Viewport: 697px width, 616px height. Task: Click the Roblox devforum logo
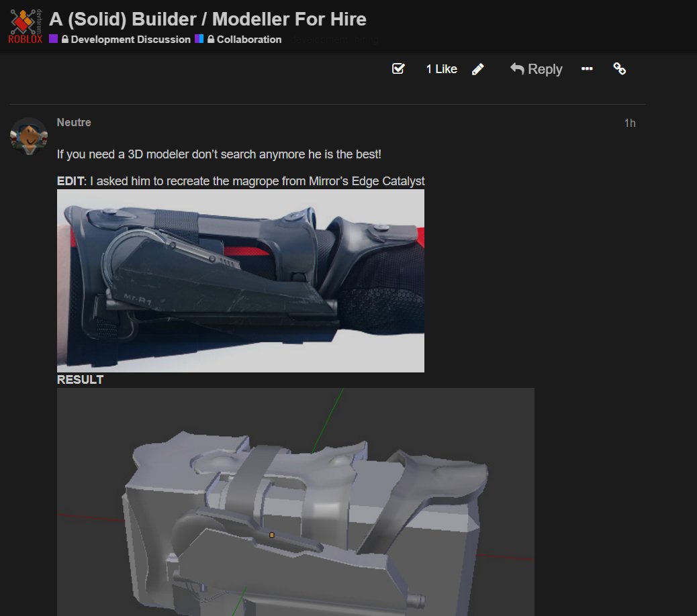pos(26,26)
